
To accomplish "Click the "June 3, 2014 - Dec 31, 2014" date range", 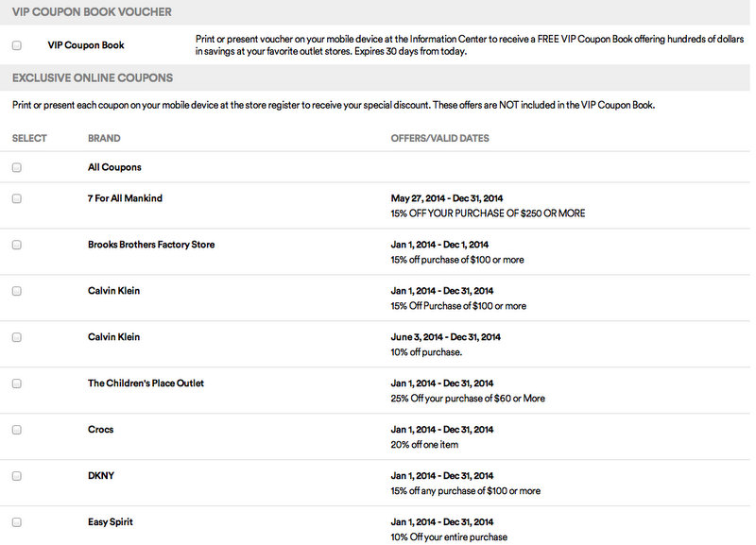I will coord(446,337).
